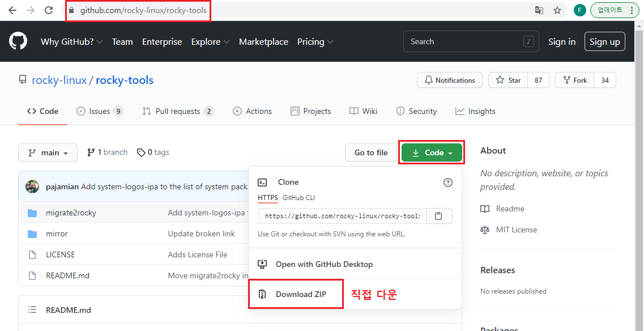The image size is (644, 331).
Task: Click the Sign in link
Action: tap(562, 41)
